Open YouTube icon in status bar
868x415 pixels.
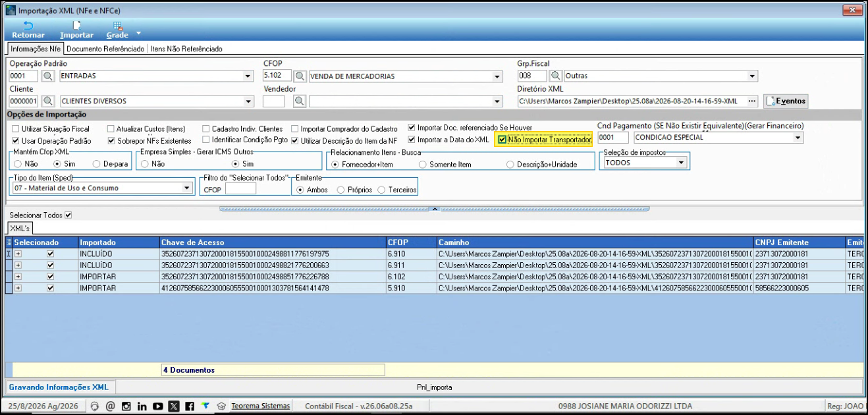click(158, 406)
